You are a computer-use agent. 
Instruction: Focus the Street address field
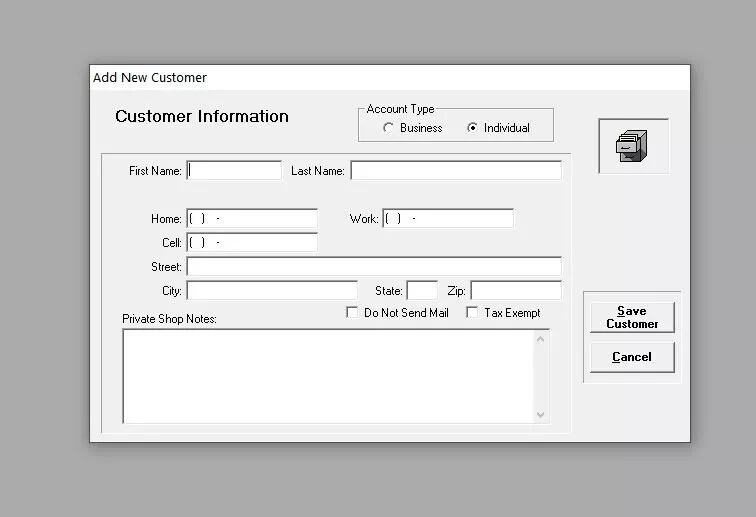(x=374, y=266)
